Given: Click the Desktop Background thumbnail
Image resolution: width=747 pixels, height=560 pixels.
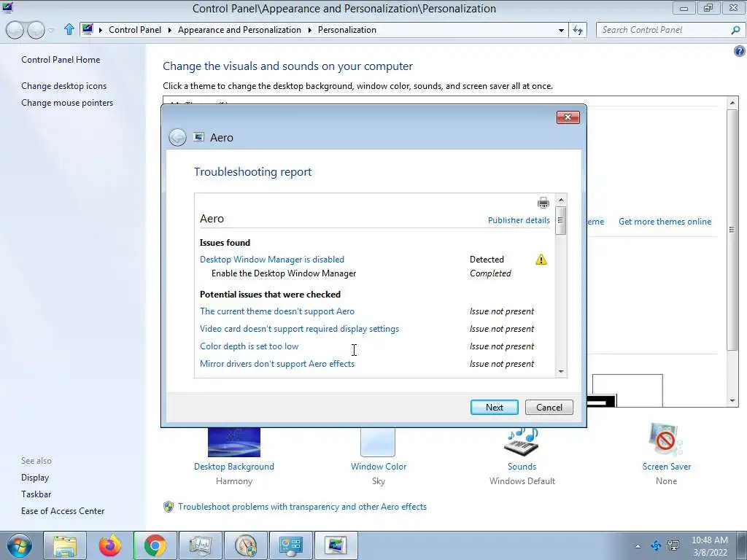Looking at the screenshot, I should click(234, 442).
